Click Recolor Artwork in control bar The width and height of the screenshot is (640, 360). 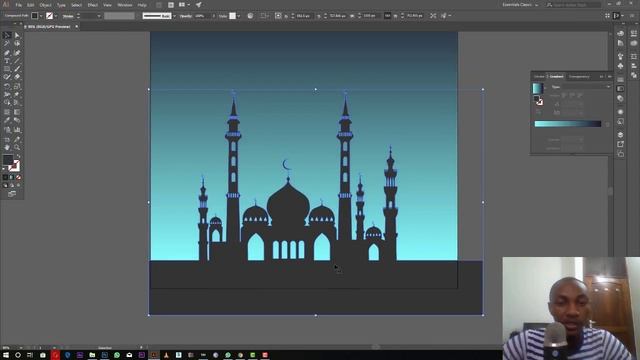[x=250, y=16]
